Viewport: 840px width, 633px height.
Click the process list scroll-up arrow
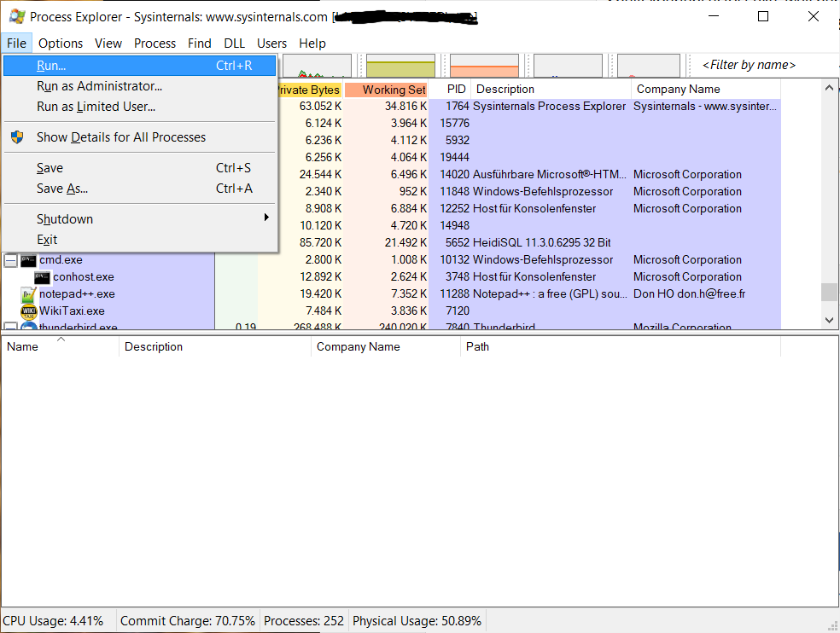[x=829, y=88]
